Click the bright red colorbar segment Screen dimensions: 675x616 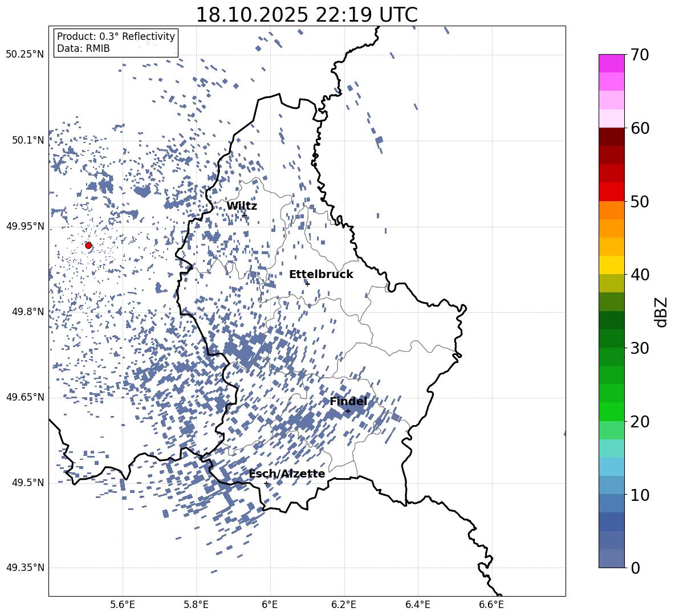612,192
